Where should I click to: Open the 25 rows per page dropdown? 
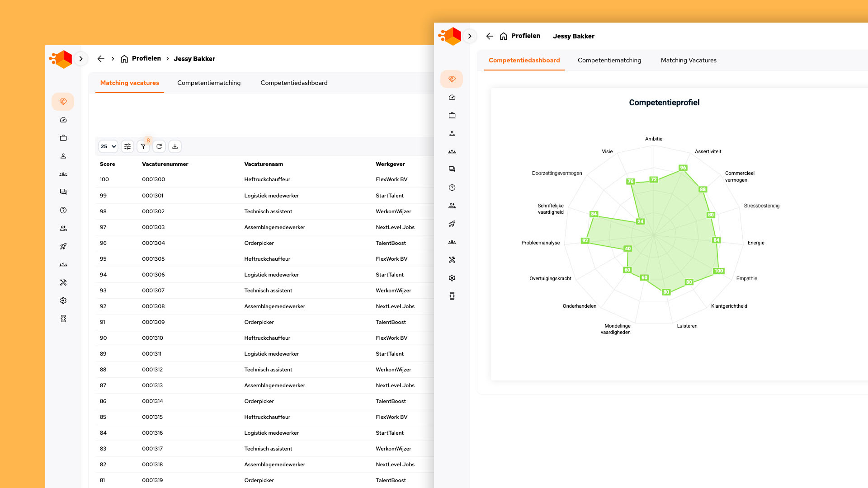click(x=108, y=146)
